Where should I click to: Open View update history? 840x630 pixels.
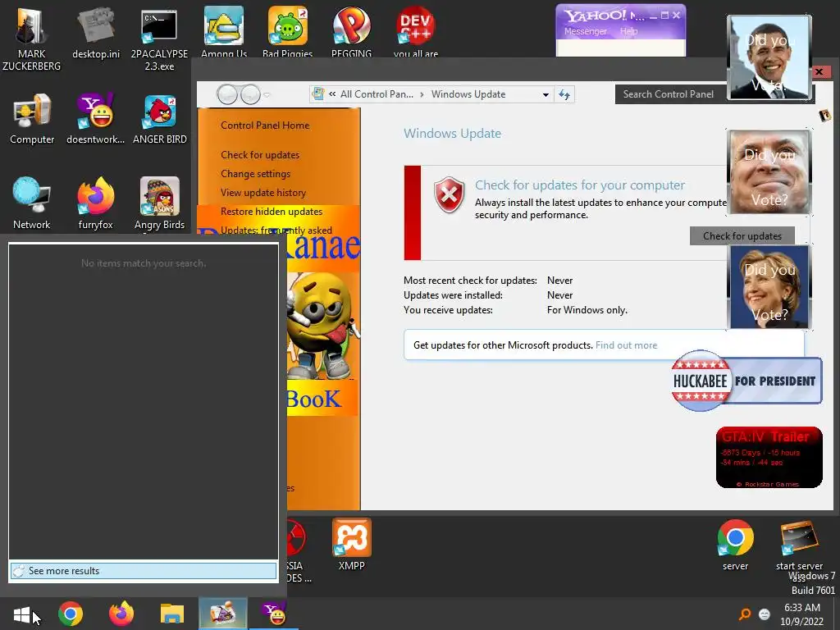pyautogui.click(x=263, y=192)
